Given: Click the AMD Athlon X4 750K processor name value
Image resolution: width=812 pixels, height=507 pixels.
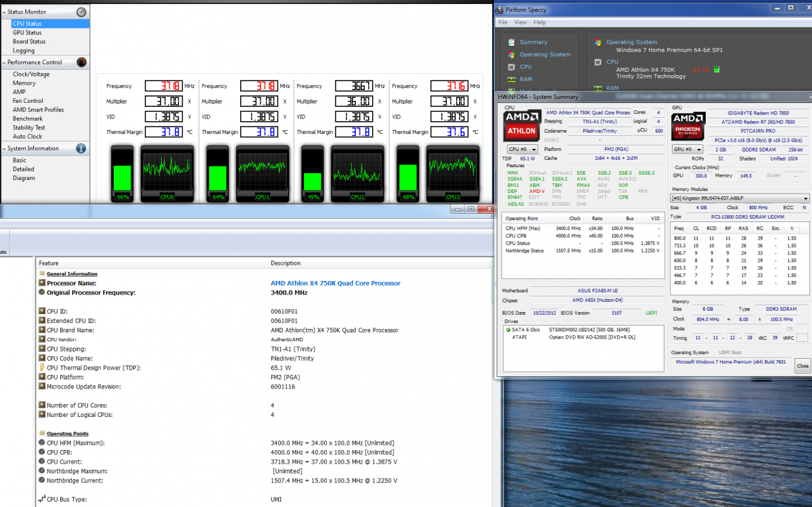Looking at the screenshot, I should (336, 283).
